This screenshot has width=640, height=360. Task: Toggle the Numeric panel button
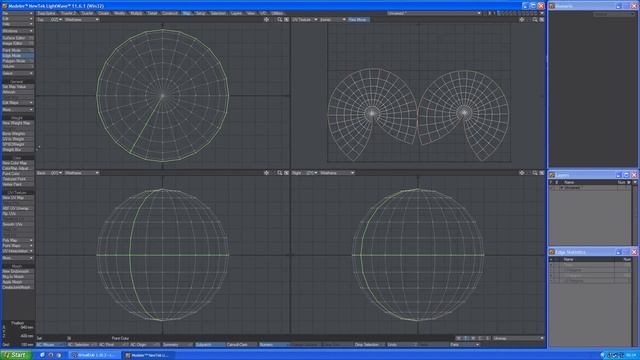point(274,345)
